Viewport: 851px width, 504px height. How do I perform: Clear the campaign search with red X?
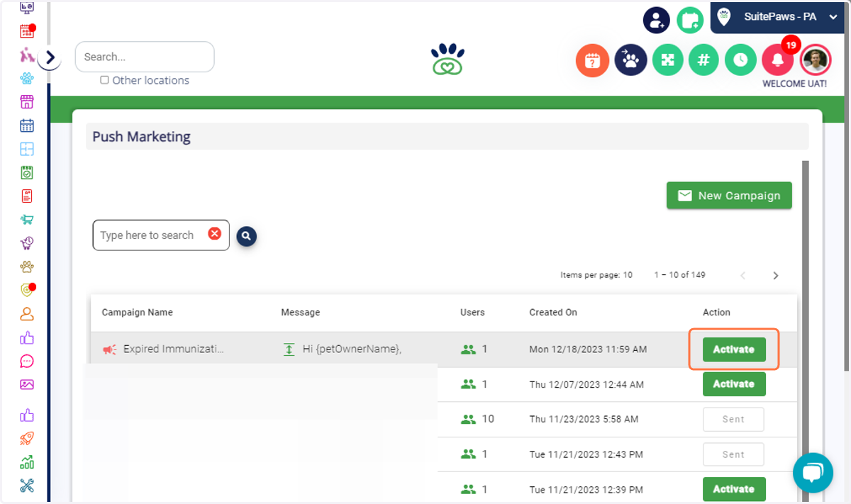214,234
